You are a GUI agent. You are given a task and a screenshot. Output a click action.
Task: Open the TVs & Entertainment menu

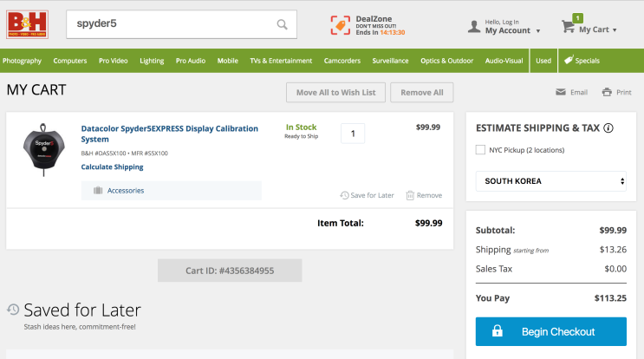tap(281, 61)
